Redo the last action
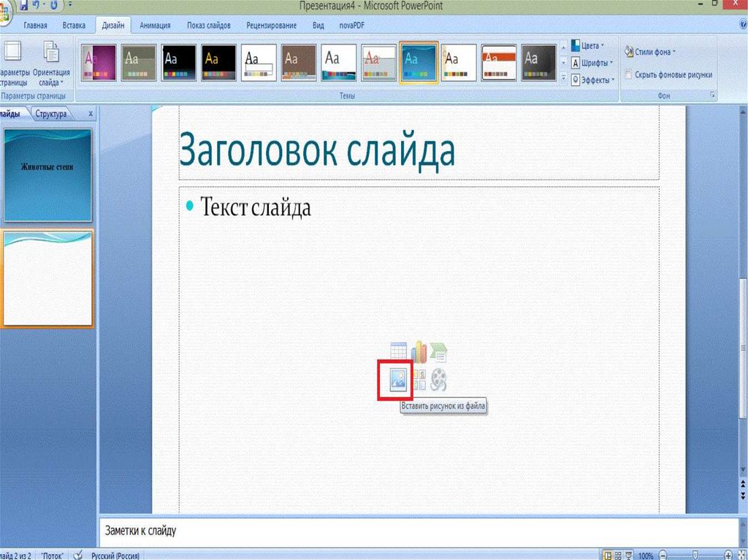 coord(54,5)
